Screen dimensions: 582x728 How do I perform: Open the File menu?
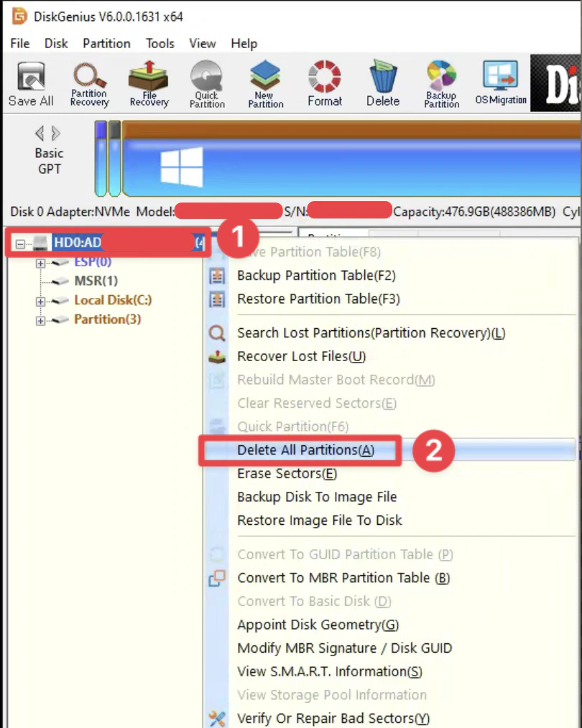coord(20,44)
